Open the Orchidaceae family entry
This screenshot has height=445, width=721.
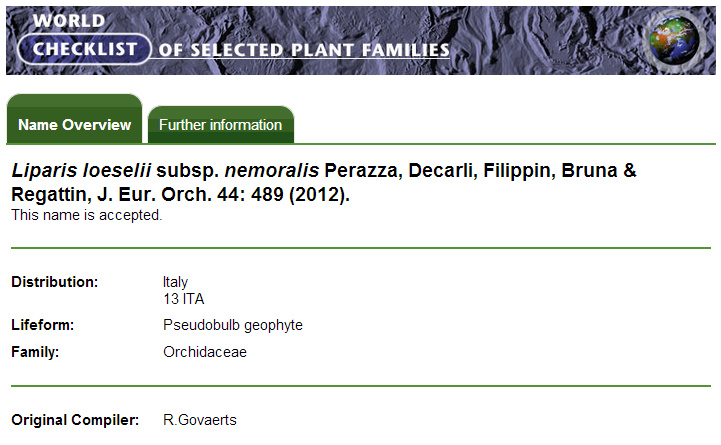205,352
